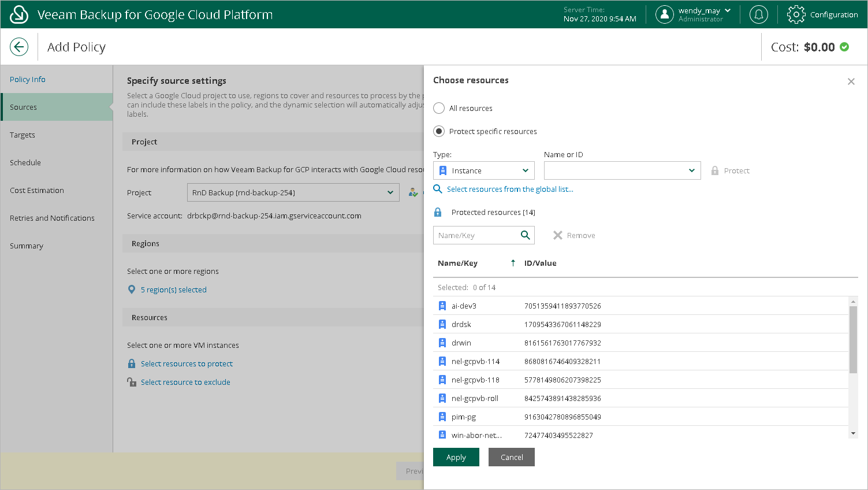Screen dimensions: 868x490
Task: Click ID value 7051359411893770526
Action: tap(562, 306)
